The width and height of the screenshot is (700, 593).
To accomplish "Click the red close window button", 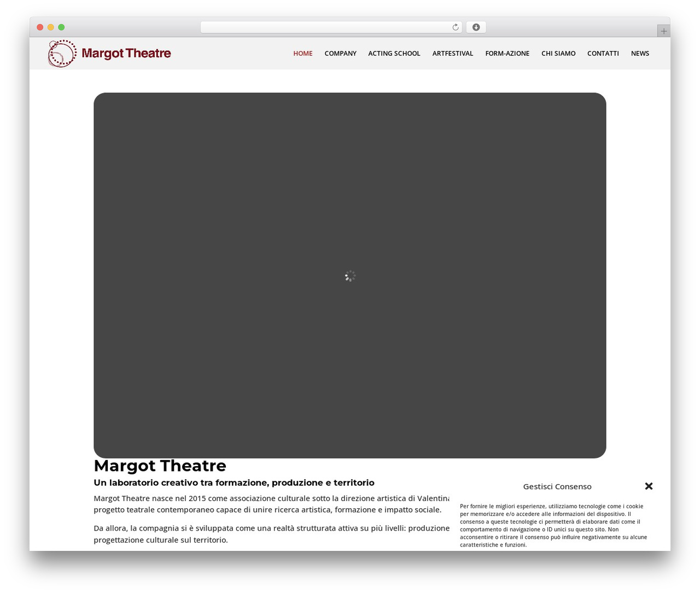I will pyautogui.click(x=40, y=27).
